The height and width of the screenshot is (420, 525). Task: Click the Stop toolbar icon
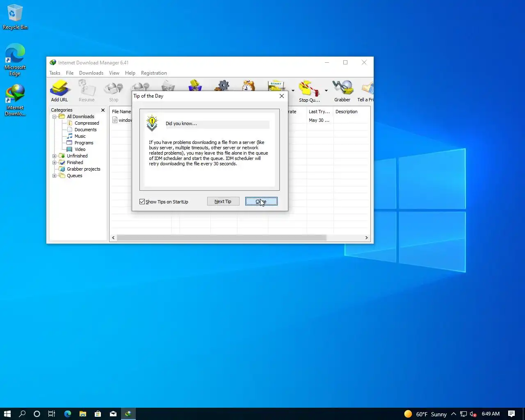tap(114, 91)
